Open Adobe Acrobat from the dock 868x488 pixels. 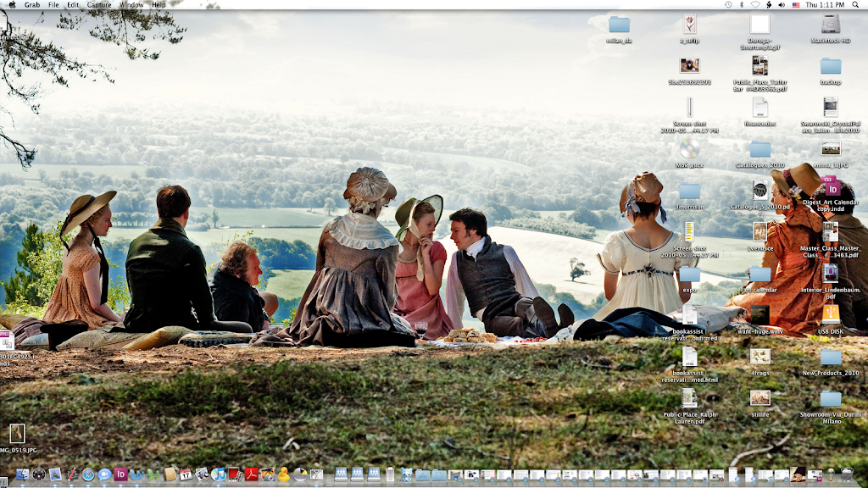pos(251,474)
